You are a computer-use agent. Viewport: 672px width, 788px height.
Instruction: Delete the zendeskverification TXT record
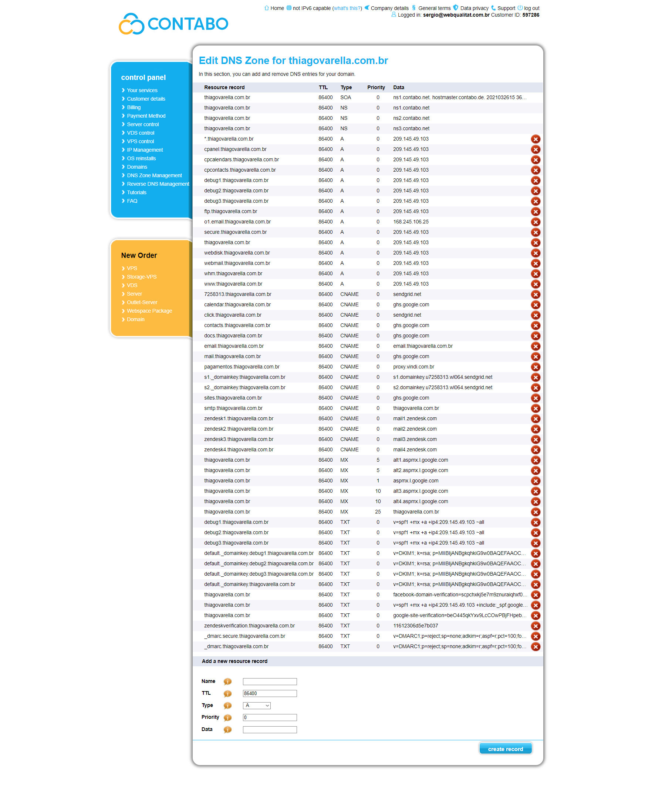click(536, 626)
